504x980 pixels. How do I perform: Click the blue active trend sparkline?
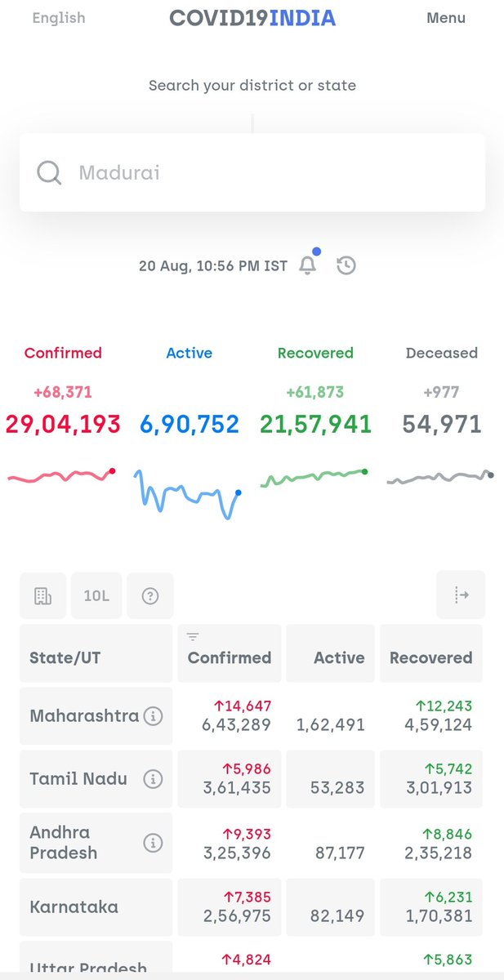click(x=188, y=494)
